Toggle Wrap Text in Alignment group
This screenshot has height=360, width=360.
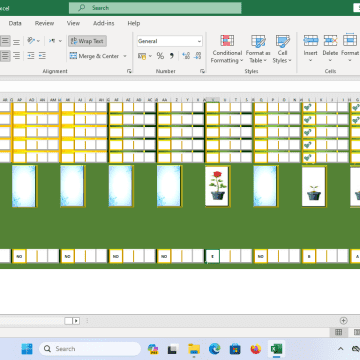point(88,41)
